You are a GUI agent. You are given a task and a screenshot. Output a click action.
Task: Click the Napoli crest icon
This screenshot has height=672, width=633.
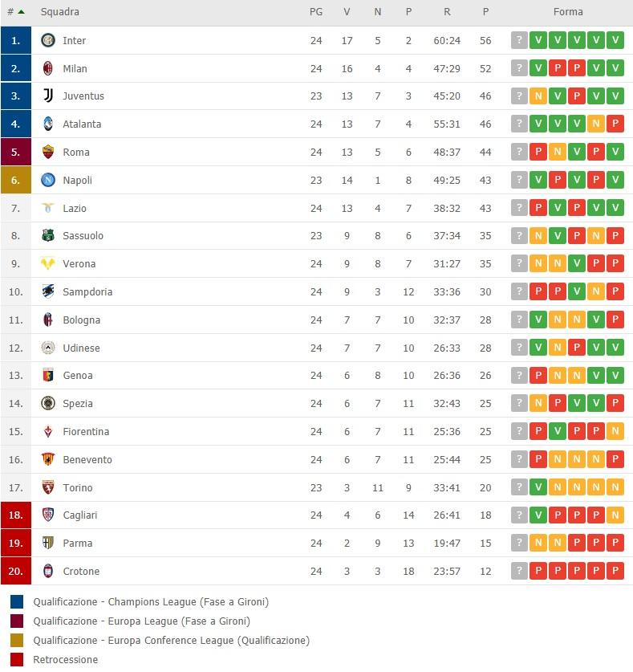[x=48, y=180]
